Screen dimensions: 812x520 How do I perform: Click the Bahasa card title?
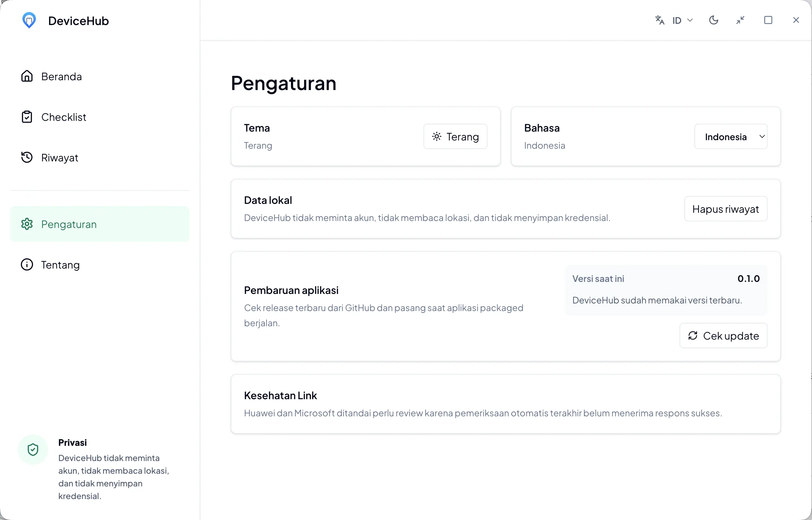542,128
